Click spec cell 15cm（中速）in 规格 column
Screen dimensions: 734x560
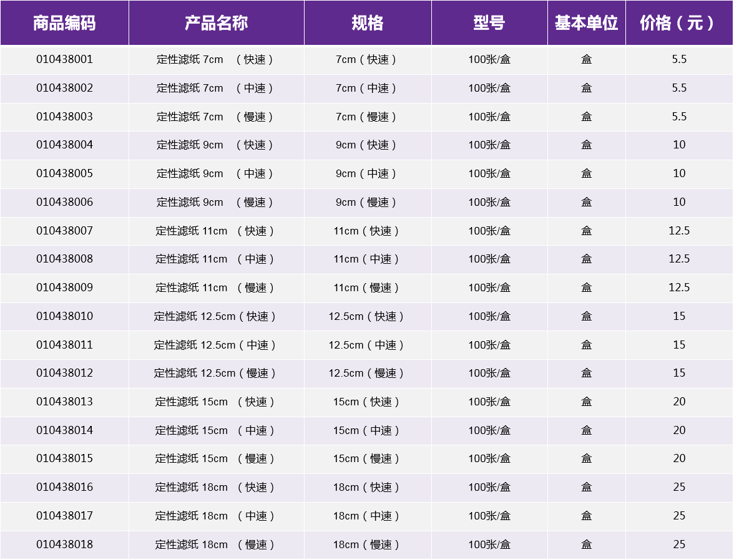pyautogui.click(x=366, y=430)
